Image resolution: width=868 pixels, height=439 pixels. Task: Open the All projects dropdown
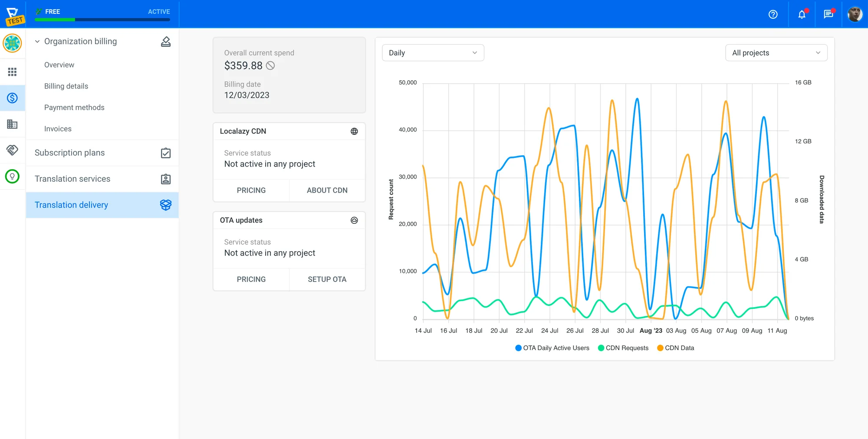[x=776, y=53]
